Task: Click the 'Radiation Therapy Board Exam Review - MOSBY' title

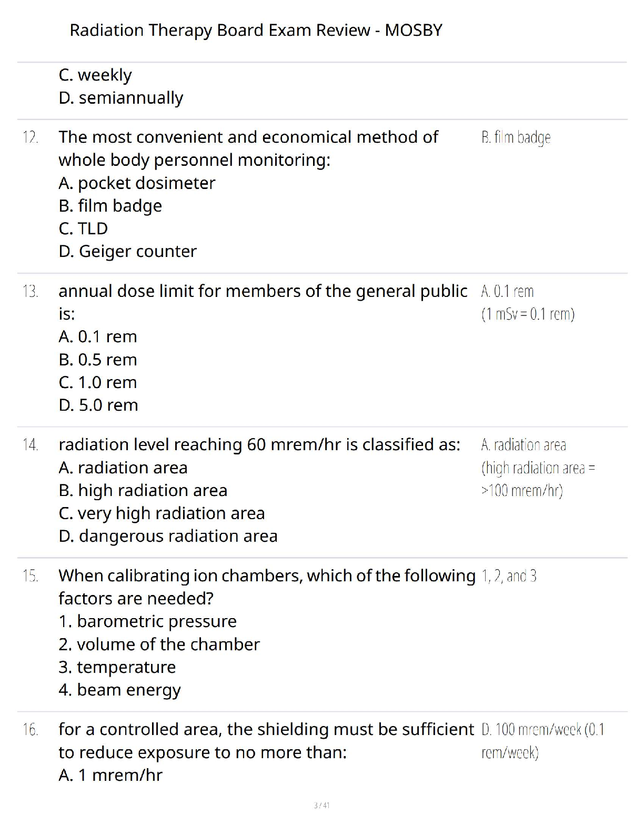Action: pyautogui.click(x=256, y=30)
